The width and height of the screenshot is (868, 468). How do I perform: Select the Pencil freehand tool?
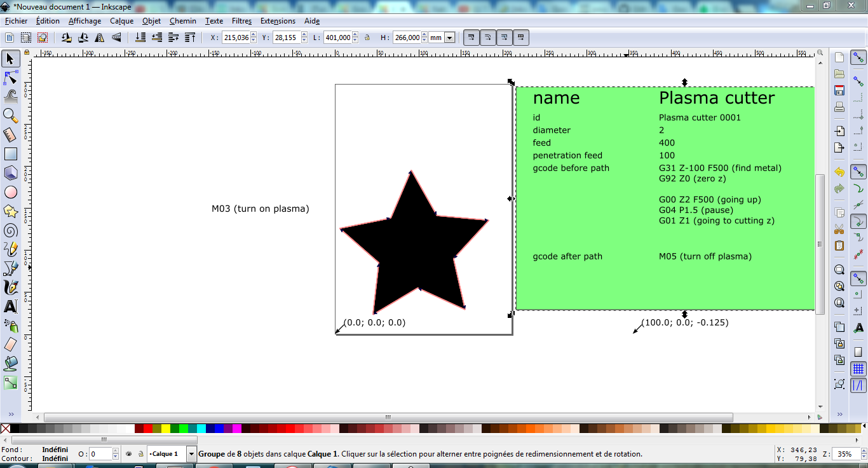[10, 249]
